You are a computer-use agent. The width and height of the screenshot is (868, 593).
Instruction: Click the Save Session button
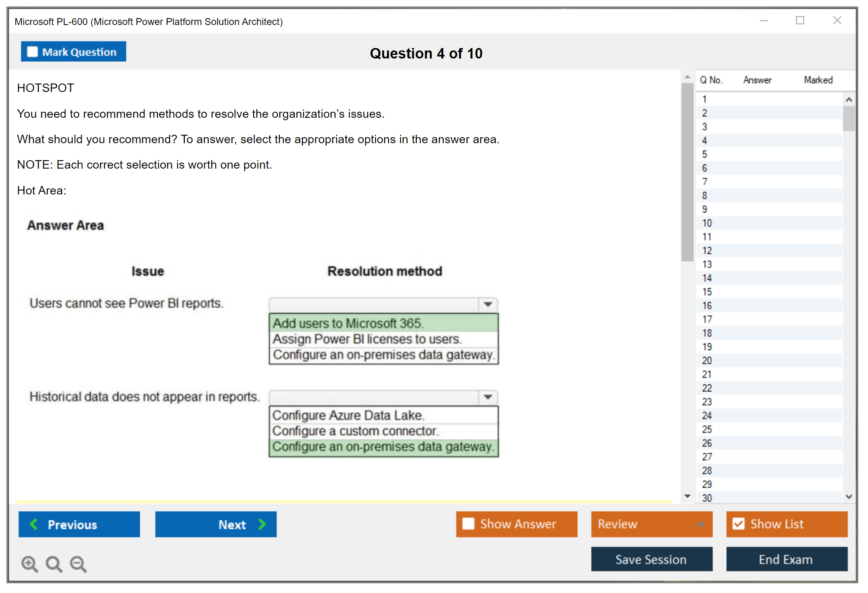(651, 559)
